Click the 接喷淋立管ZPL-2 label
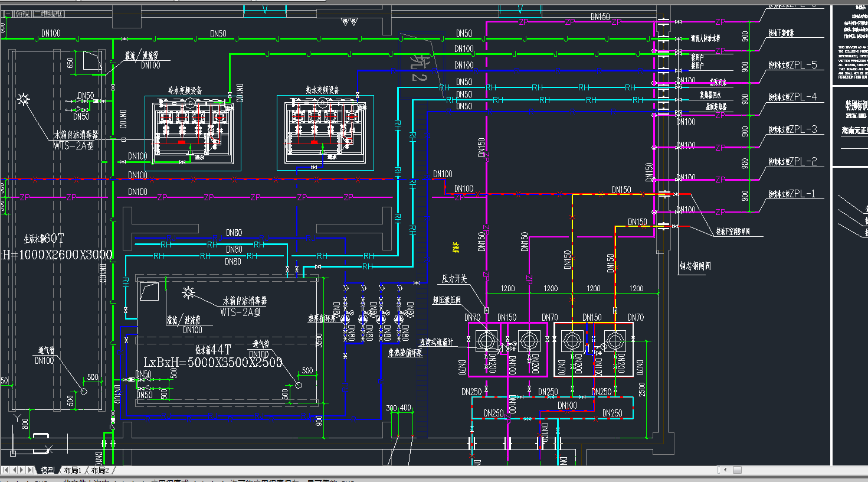868x482 pixels. [x=792, y=161]
